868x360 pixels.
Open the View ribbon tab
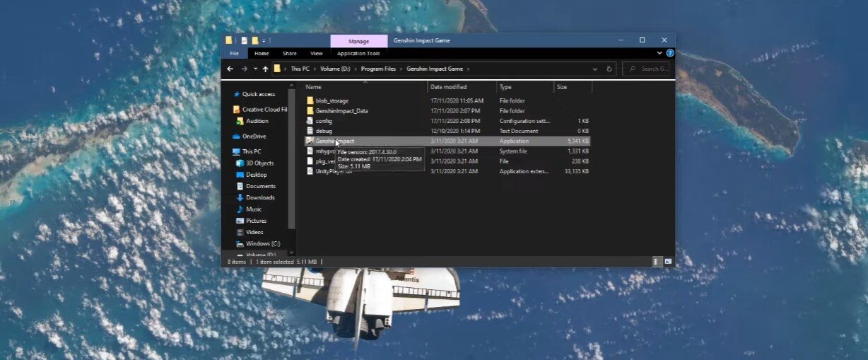[x=316, y=54]
